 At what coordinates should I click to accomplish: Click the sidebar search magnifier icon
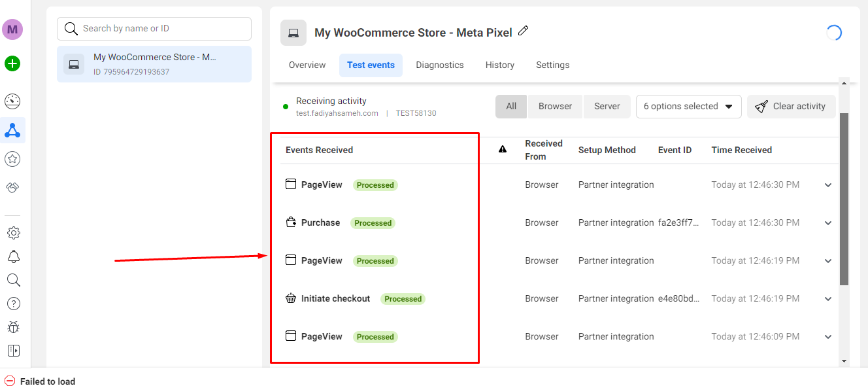click(13, 280)
